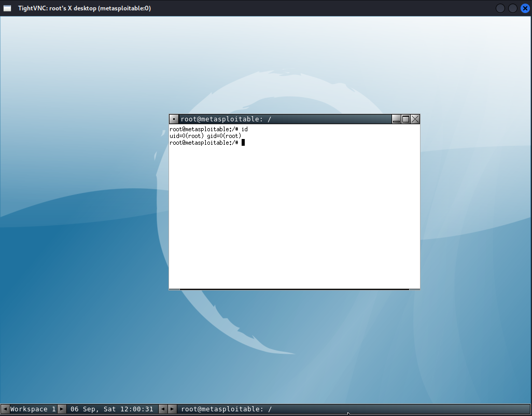Screen dimensions: 532x416
Task: Switch to previous workspace using left arrow
Action: coord(5,409)
